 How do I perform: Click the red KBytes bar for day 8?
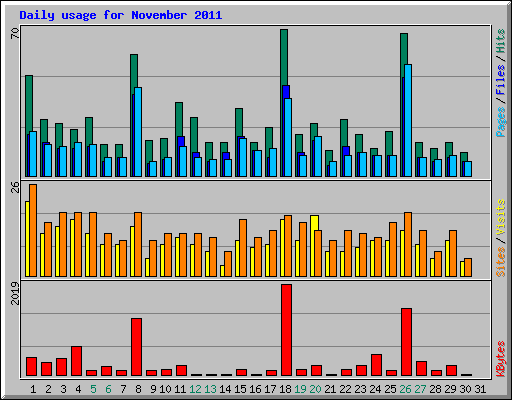136,347
